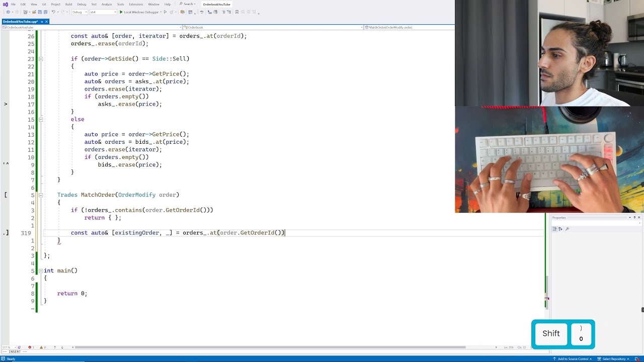644x362 pixels.
Task: Click the navigate down arrow in status strip
Action: (62, 347)
